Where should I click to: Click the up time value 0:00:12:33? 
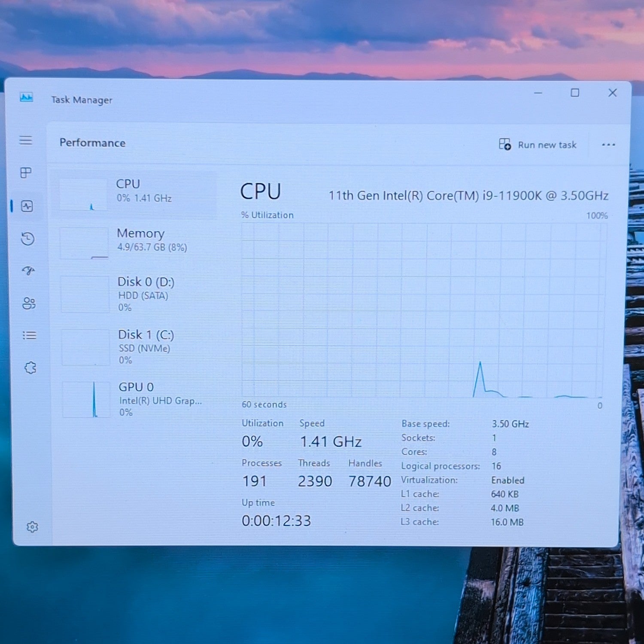point(276,521)
